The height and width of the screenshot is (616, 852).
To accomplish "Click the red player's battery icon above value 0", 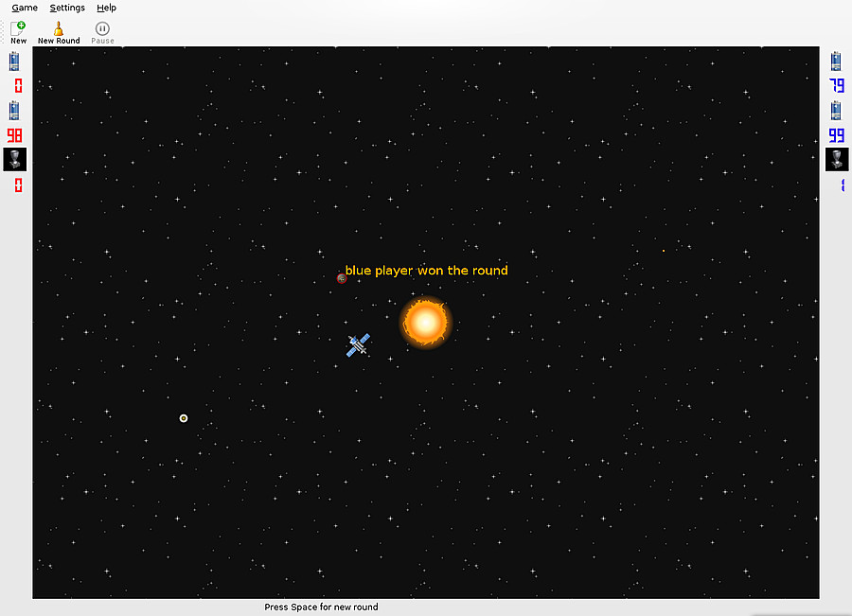I will click(x=14, y=61).
